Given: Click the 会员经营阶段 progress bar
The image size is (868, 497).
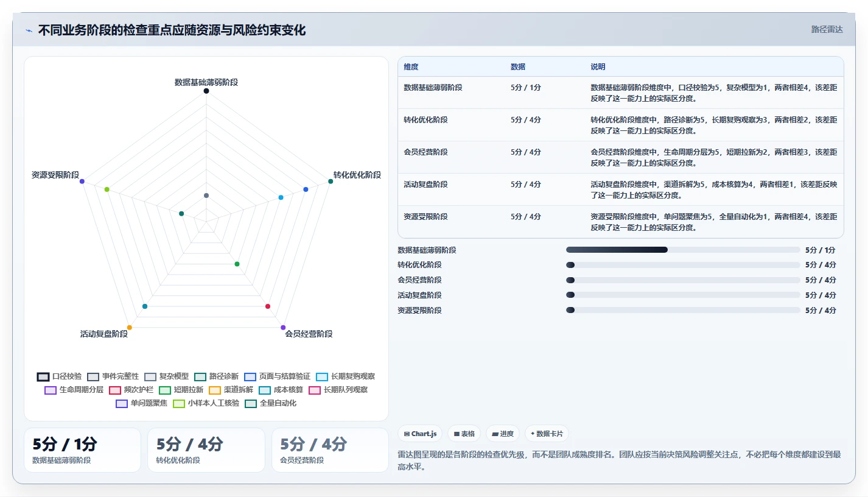Looking at the screenshot, I should click(x=683, y=280).
